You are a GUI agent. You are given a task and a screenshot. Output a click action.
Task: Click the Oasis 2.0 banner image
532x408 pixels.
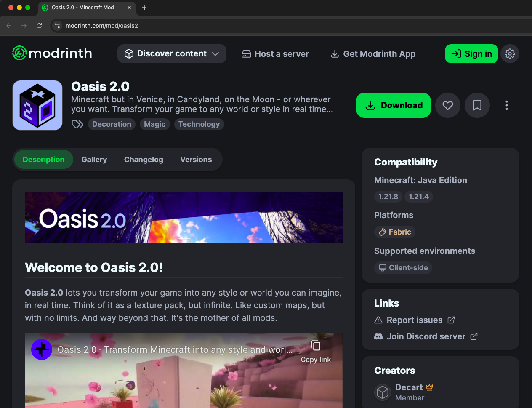(184, 218)
